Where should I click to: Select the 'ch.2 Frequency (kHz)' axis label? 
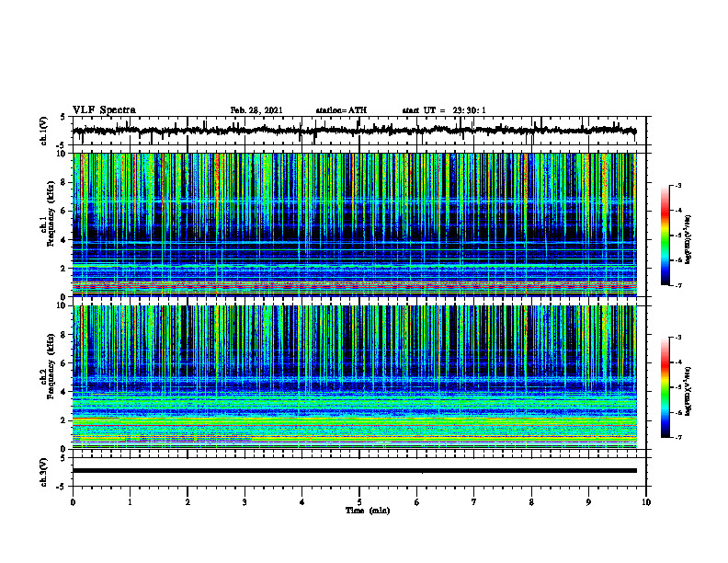coord(47,366)
